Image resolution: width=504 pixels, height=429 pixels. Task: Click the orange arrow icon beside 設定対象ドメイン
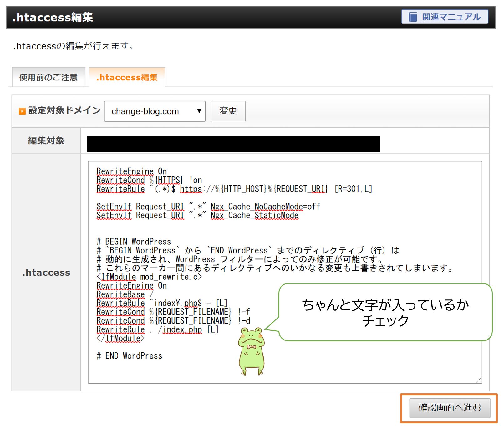coord(22,111)
